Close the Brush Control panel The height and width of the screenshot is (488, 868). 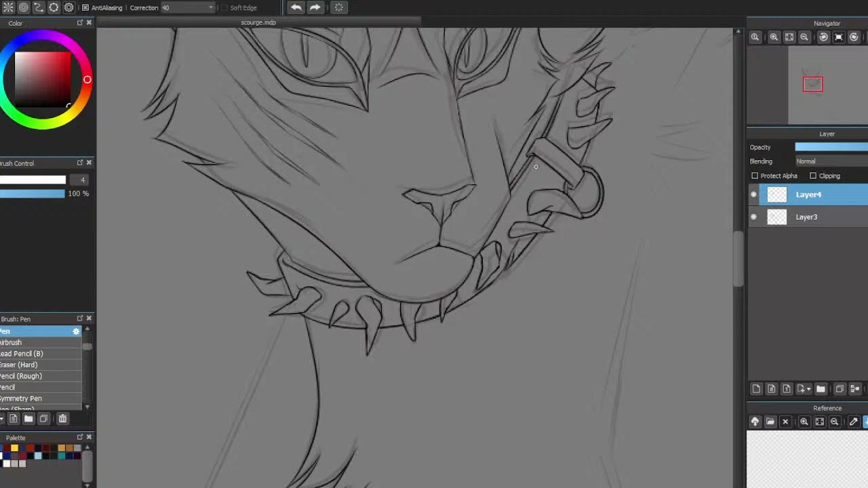89,163
